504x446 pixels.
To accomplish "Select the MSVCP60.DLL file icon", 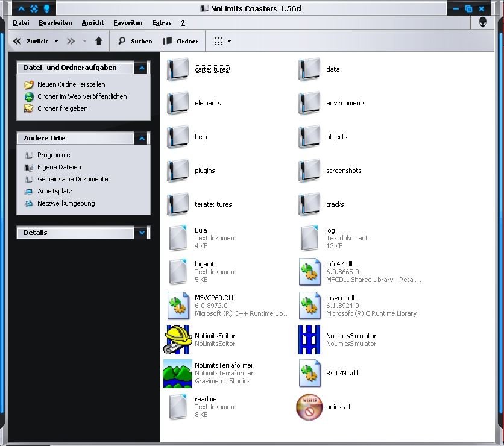I will tap(178, 306).
